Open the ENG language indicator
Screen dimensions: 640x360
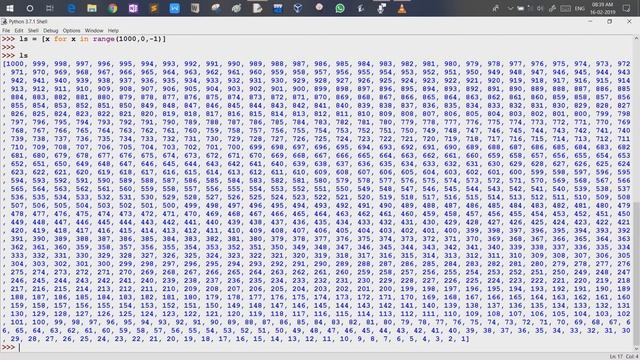point(580,8)
